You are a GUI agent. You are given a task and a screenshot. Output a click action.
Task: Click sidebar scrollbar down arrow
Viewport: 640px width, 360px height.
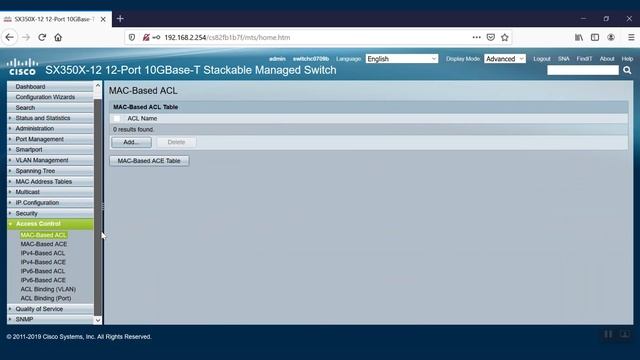click(98, 320)
